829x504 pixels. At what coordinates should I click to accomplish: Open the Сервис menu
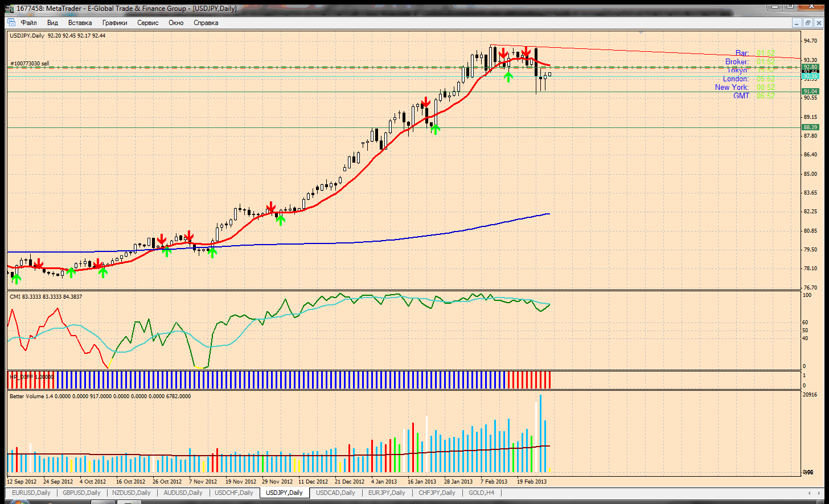click(148, 23)
